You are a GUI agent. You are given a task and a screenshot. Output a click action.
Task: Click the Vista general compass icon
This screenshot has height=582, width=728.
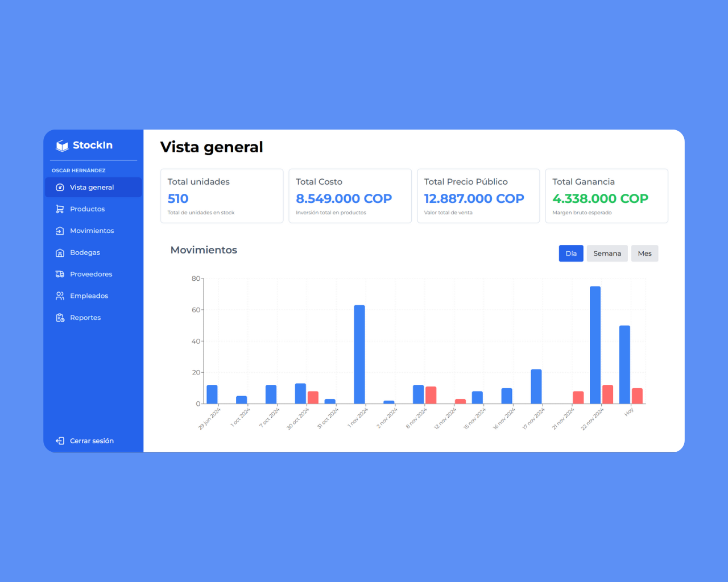coord(60,188)
